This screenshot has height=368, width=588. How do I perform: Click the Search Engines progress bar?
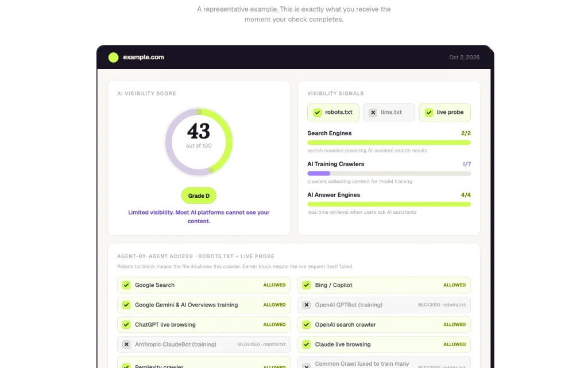(x=389, y=143)
